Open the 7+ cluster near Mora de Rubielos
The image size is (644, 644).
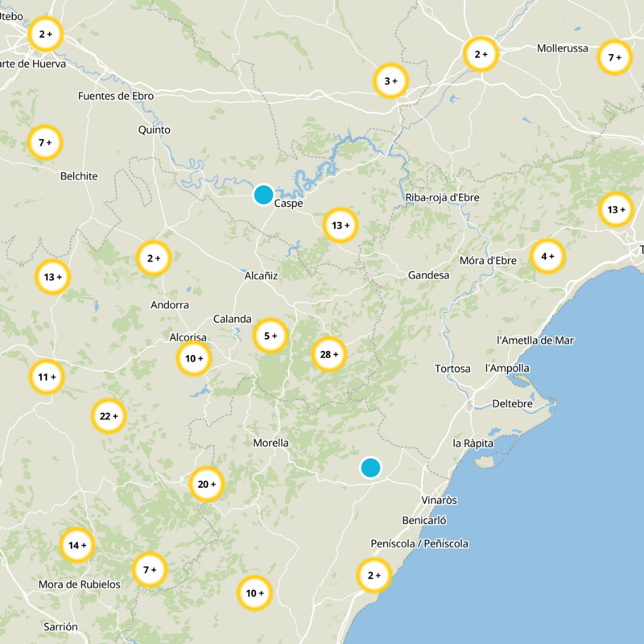(150, 570)
